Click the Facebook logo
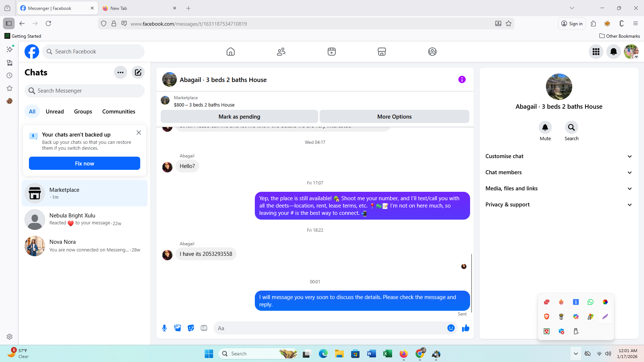Screen dimensions: 644x362 [x=32, y=52]
